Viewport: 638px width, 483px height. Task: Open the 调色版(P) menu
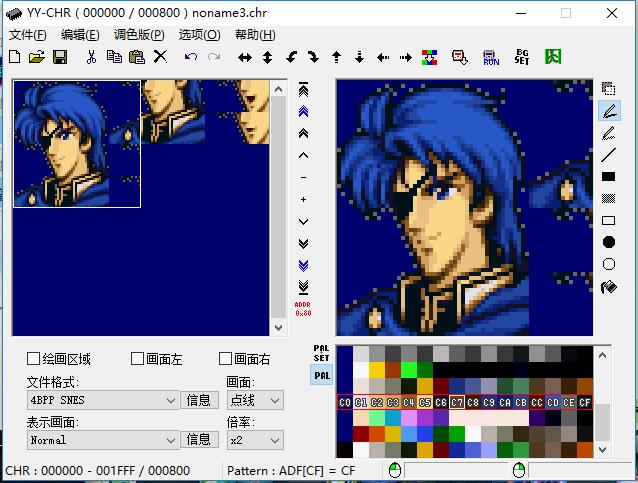(x=139, y=35)
